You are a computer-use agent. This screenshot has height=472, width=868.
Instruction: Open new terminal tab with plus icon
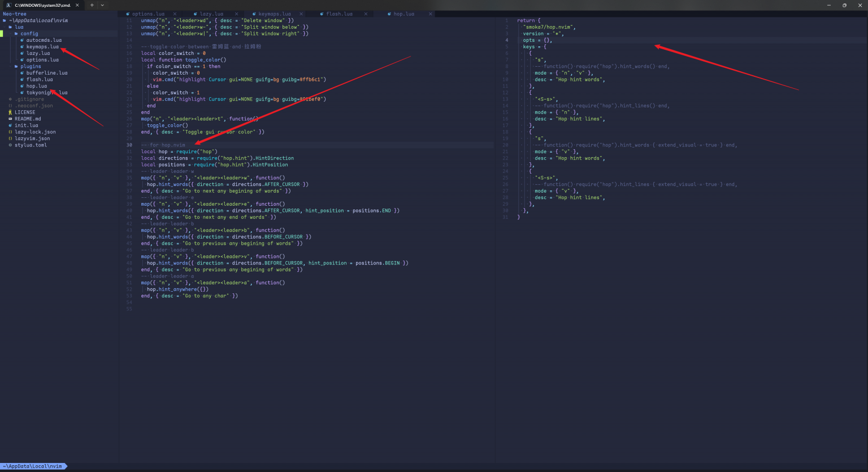coord(92,5)
